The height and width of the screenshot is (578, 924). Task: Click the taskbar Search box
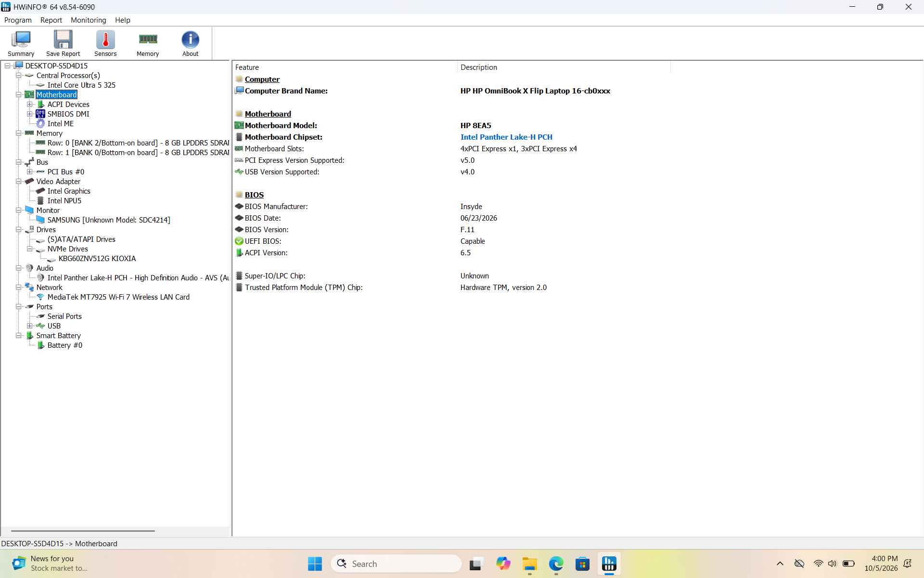coord(396,564)
